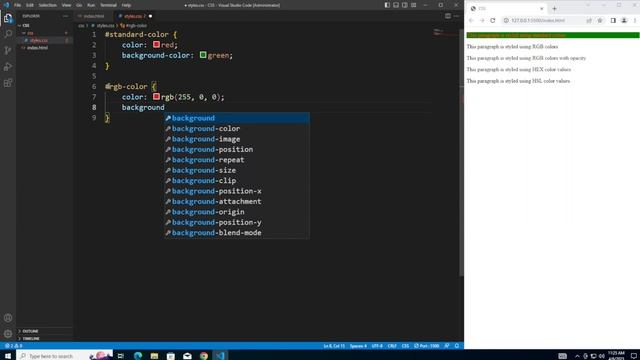Click the Spaces: 4 indentation status item
Viewport: 640px width, 360px height.
coord(358,346)
